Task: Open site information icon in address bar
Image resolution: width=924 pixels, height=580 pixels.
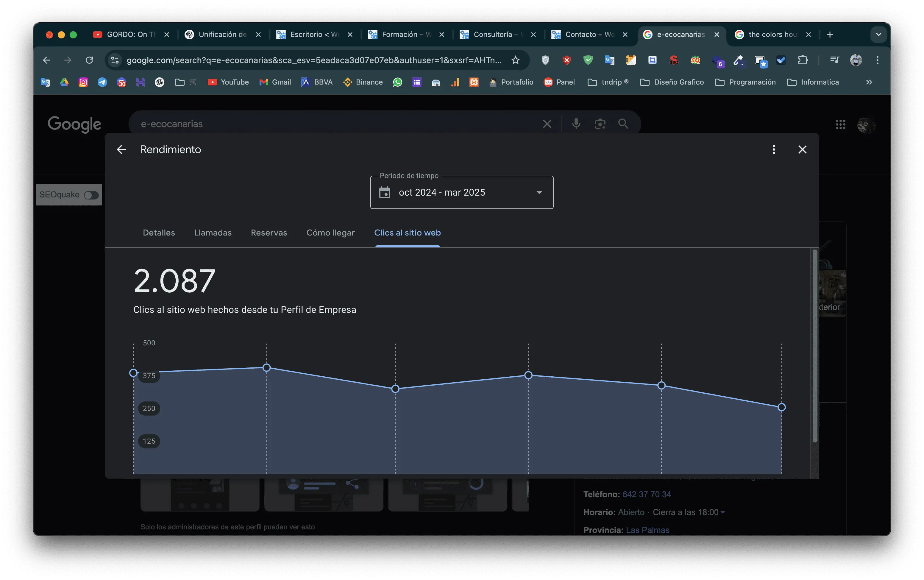Action: pos(115,60)
